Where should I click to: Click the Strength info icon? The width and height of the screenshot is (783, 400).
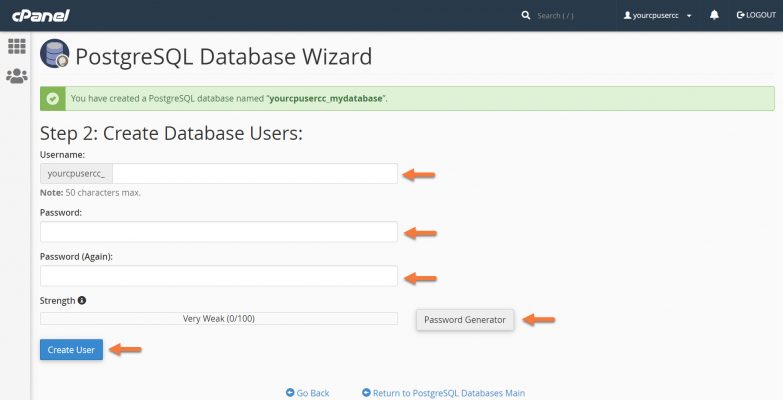[82, 300]
